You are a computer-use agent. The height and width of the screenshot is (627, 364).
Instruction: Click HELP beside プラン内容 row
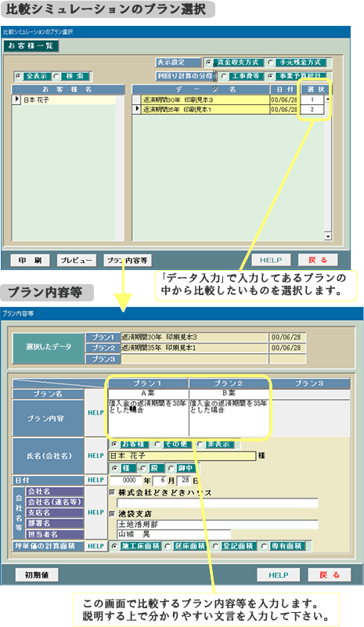[96, 413]
